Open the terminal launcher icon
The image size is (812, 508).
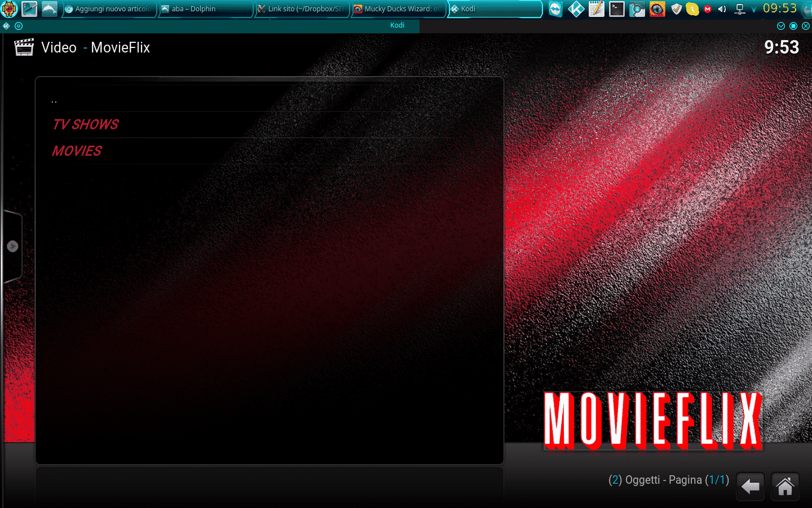617,9
